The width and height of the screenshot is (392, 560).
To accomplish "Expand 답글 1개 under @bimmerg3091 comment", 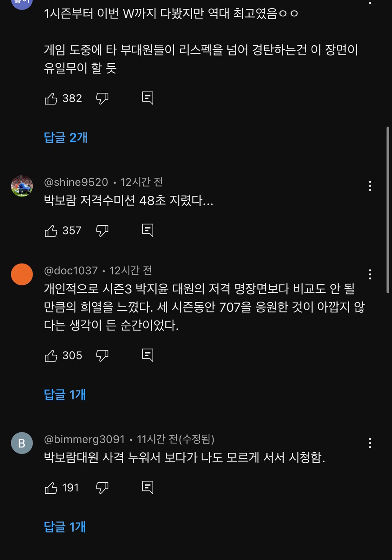I will pos(65,527).
